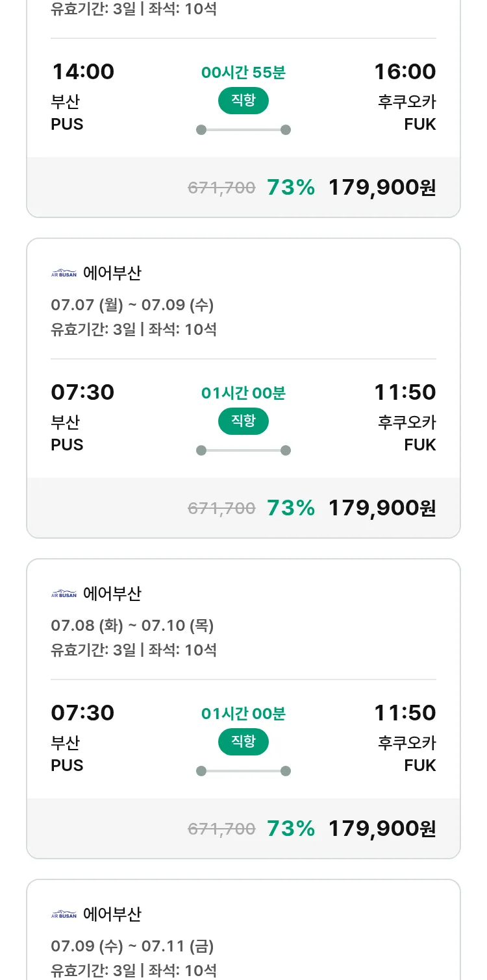Click 14:00 departure time from 부산
The image size is (487, 980).
click(x=82, y=71)
